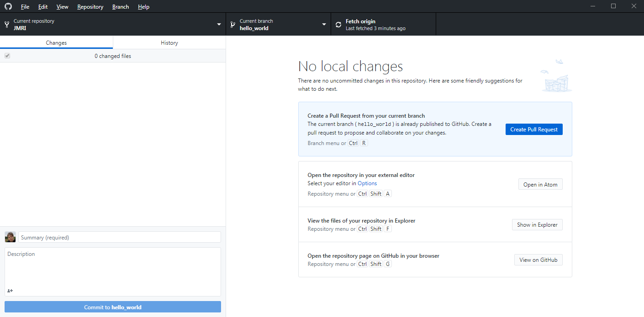Click the View on GitHub button

538,260
